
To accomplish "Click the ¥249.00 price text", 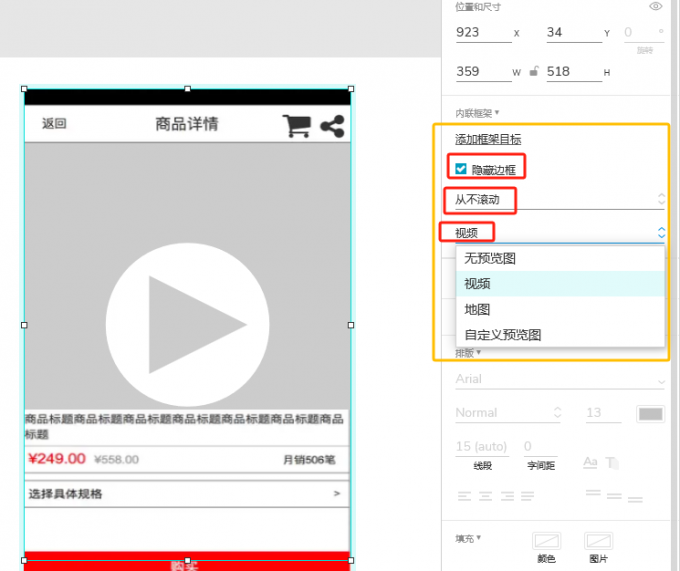I will tap(57, 459).
